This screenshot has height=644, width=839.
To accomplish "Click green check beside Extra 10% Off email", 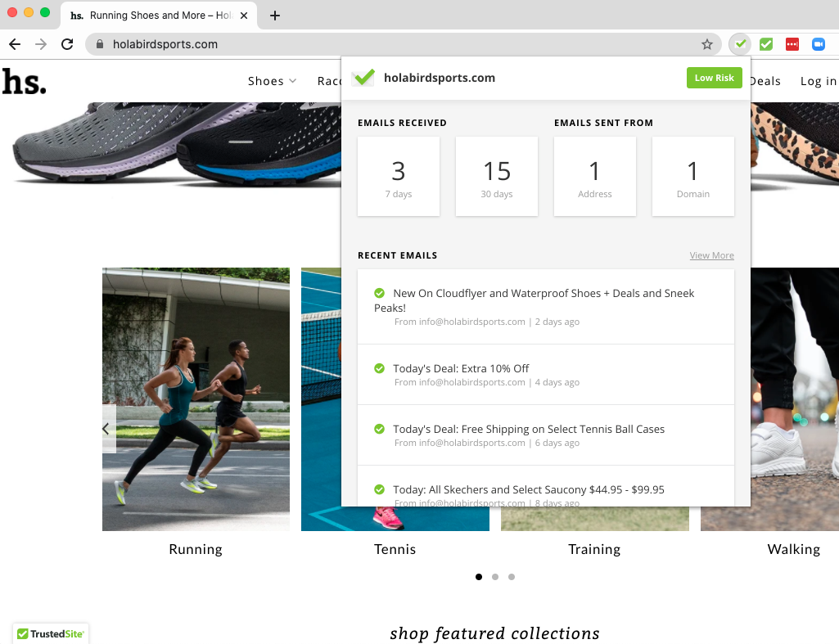I will coord(379,368).
